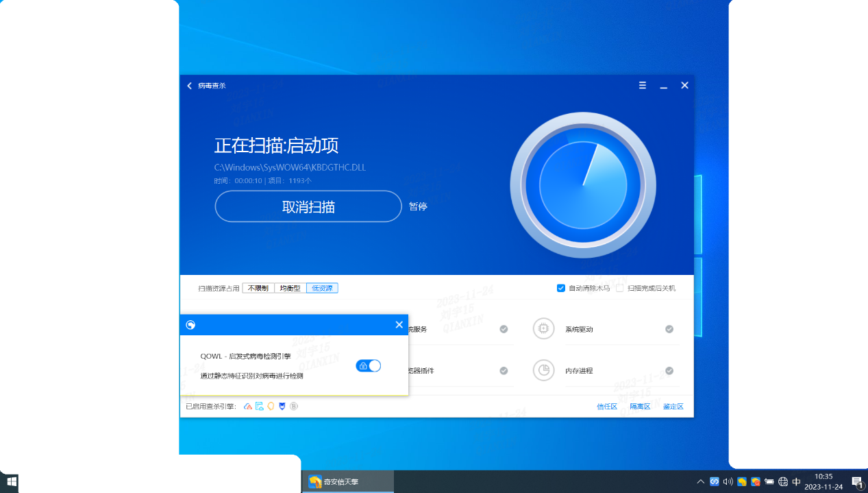
Task: Click the 取消扫描 button
Action: pos(308,206)
